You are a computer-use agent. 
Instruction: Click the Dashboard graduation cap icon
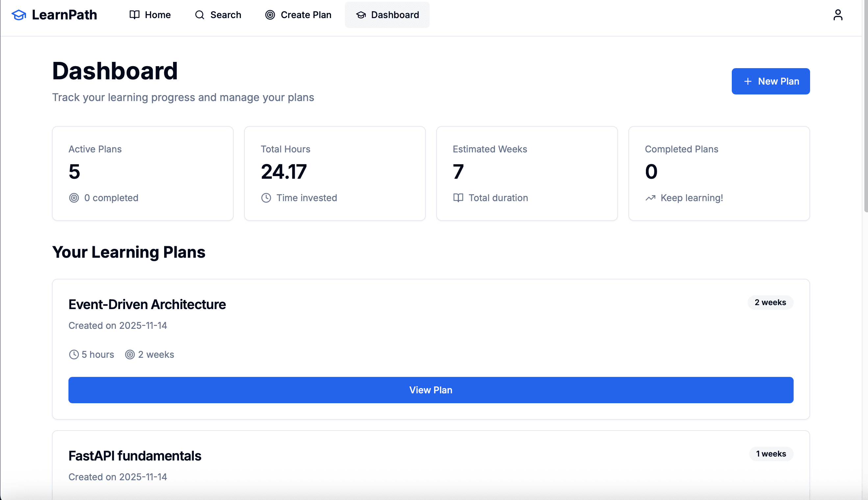pos(360,15)
